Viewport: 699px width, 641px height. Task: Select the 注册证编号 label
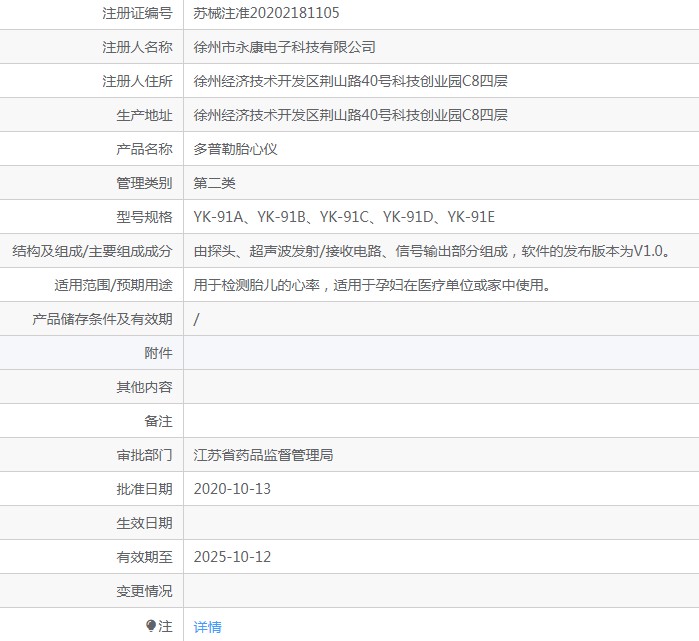point(137,13)
